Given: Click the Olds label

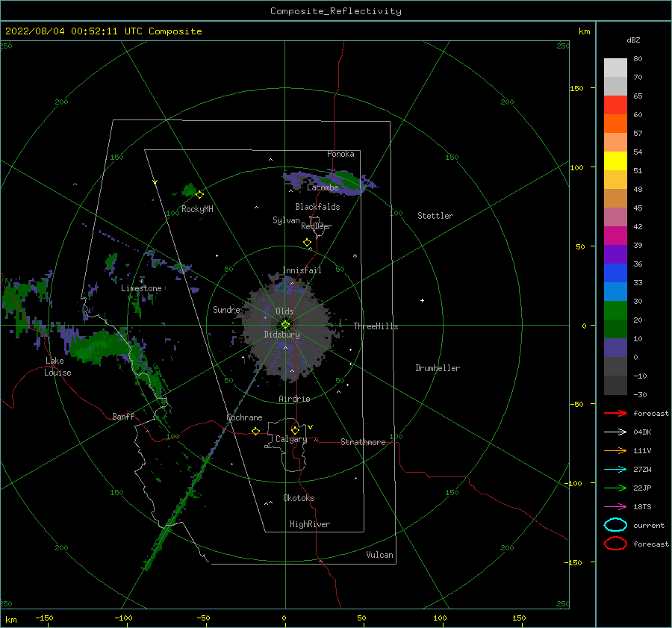Looking at the screenshot, I should [284, 311].
